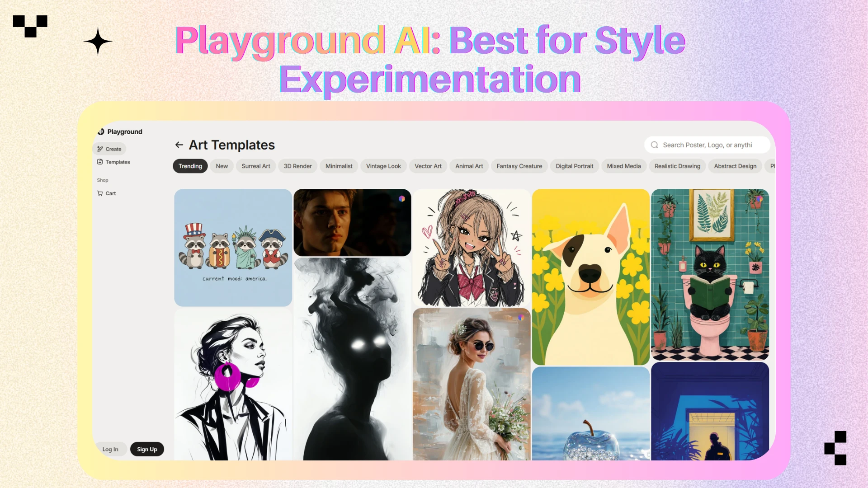The width and height of the screenshot is (868, 488).
Task: Click the back arrow beside Art Templates
Action: click(x=179, y=145)
